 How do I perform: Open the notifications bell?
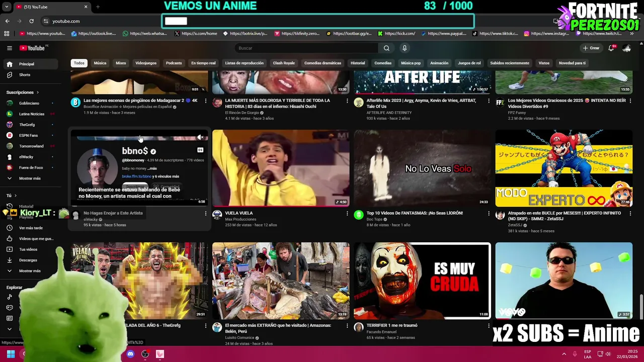tap(611, 48)
